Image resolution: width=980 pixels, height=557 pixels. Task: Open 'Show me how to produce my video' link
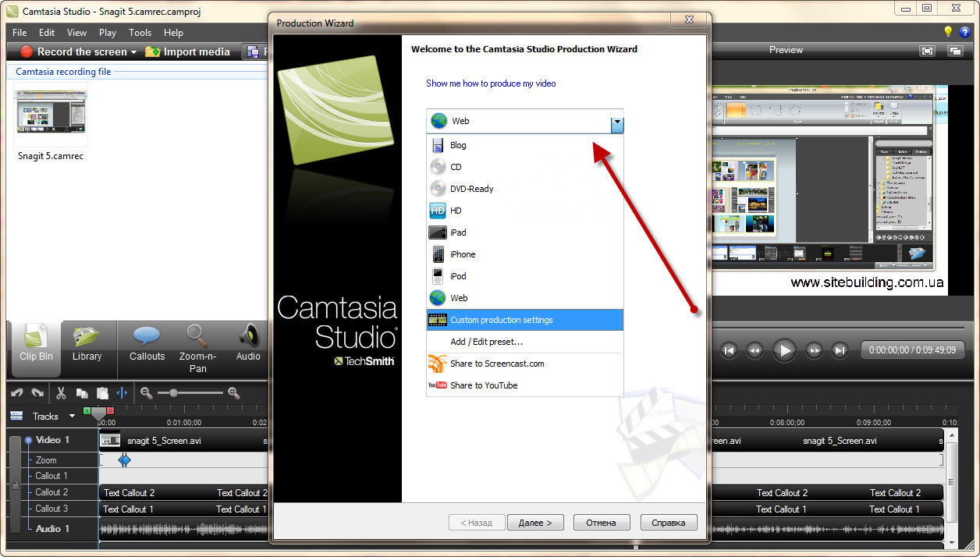(x=491, y=83)
